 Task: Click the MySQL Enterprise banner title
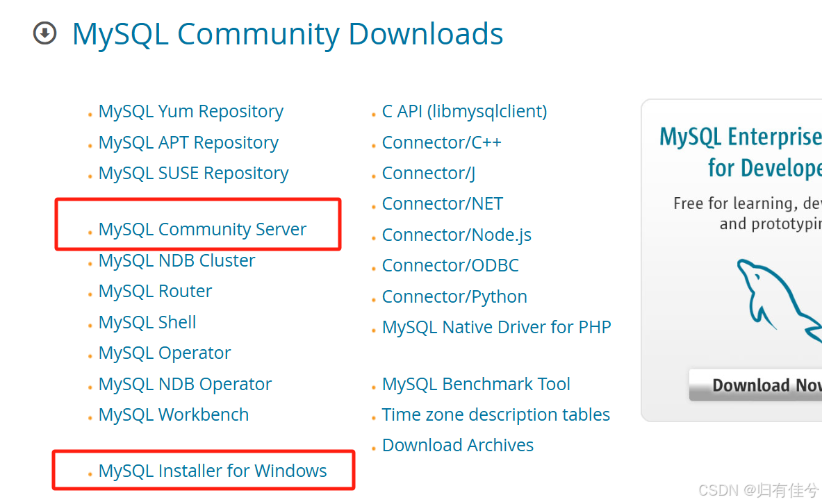740,153
